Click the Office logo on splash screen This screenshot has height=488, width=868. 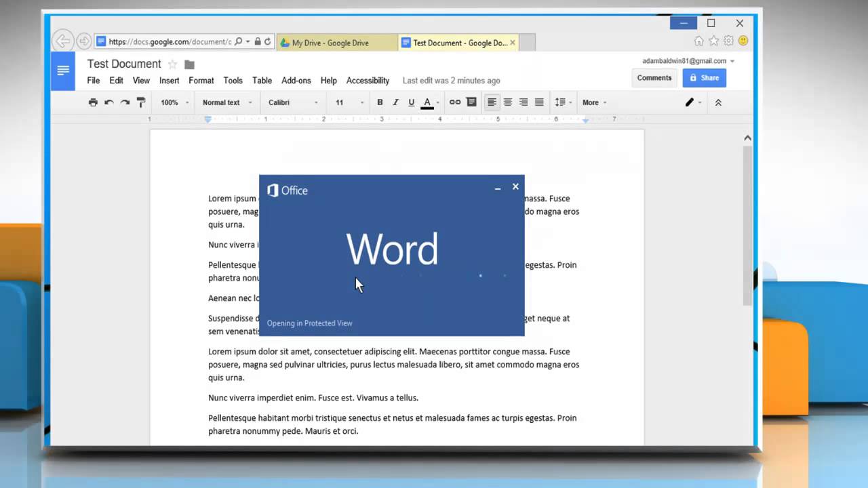288,190
